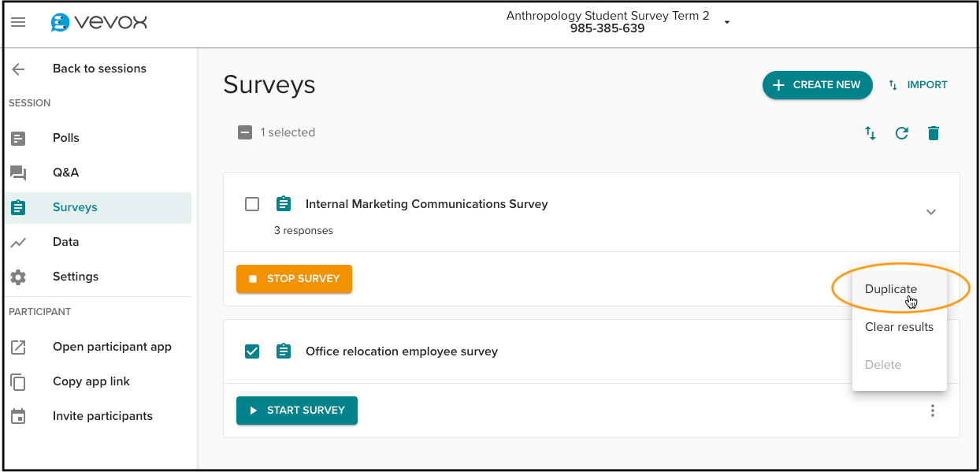Refresh the surveys list
The height and width of the screenshot is (472, 980).
pyautogui.click(x=902, y=133)
